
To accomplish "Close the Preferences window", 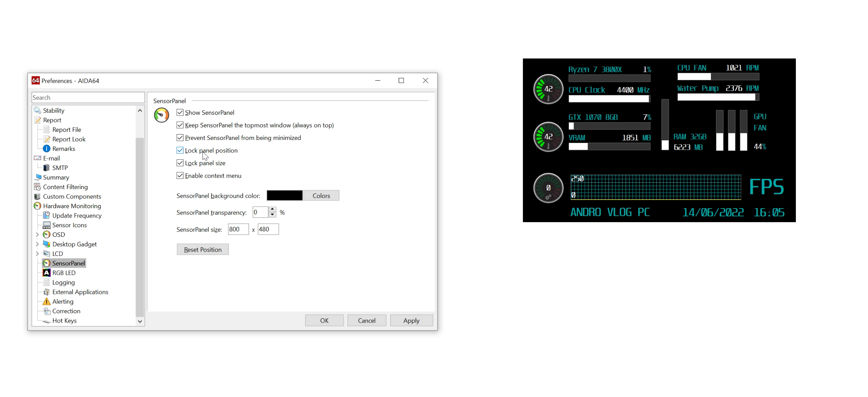I will pyautogui.click(x=425, y=80).
